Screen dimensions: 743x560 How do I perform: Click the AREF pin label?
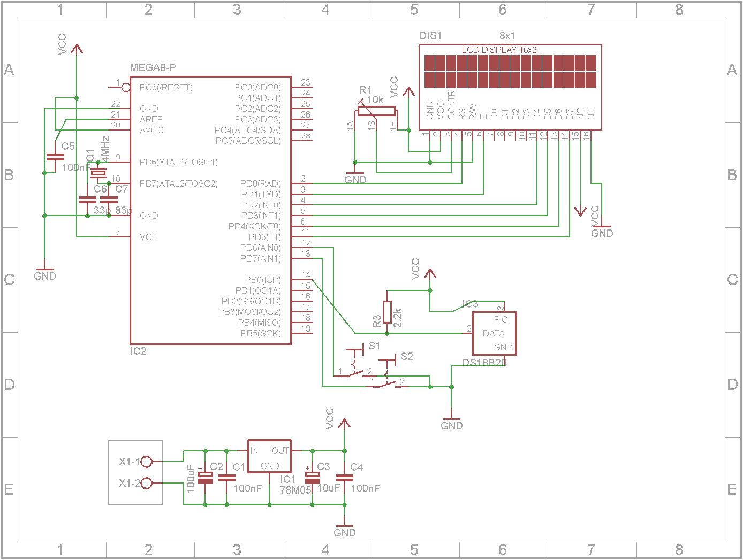[x=150, y=119]
